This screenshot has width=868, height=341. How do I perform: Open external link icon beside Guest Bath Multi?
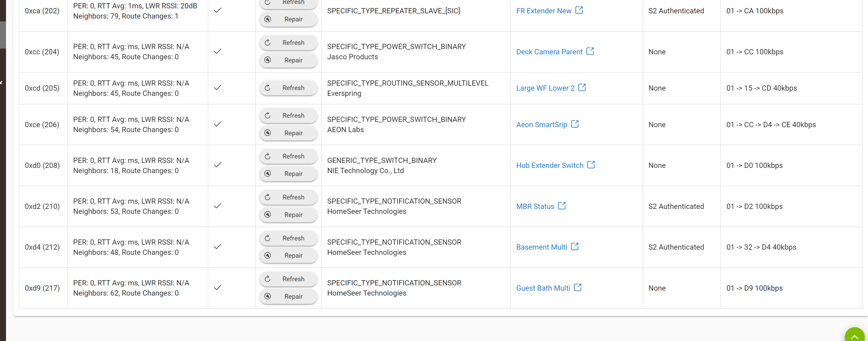coord(577,287)
